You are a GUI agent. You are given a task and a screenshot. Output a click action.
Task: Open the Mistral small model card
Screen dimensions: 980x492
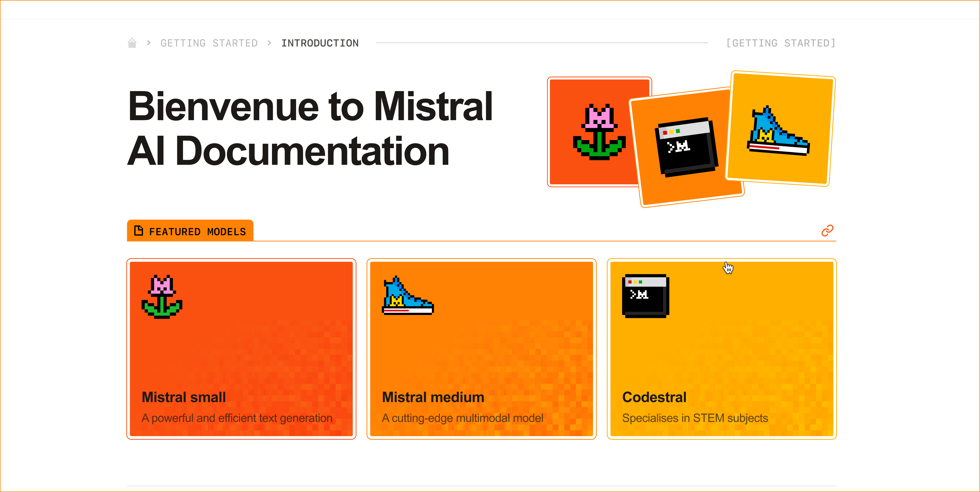pos(241,349)
